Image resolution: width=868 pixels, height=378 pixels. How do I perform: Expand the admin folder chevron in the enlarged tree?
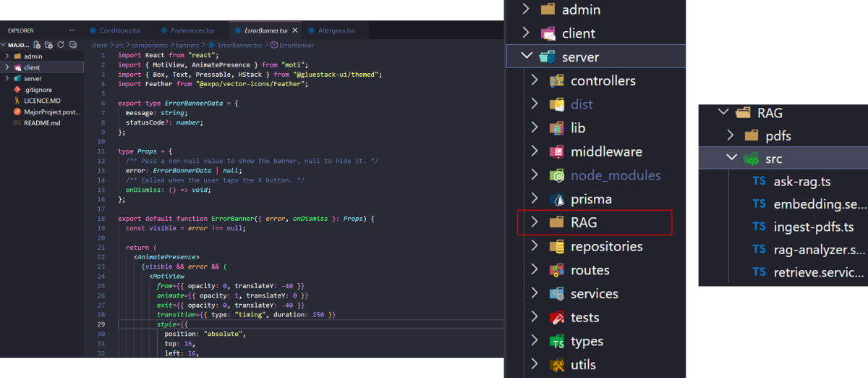tap(526, 9)
